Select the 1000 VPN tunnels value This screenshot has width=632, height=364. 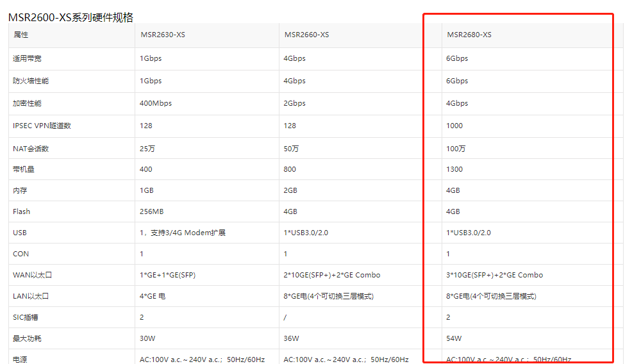tap(454, 126)
